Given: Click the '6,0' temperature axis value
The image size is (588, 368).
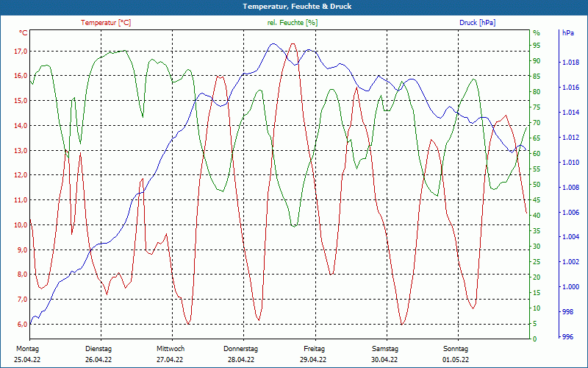Looking at the screenshot, I should coord(22,324).
